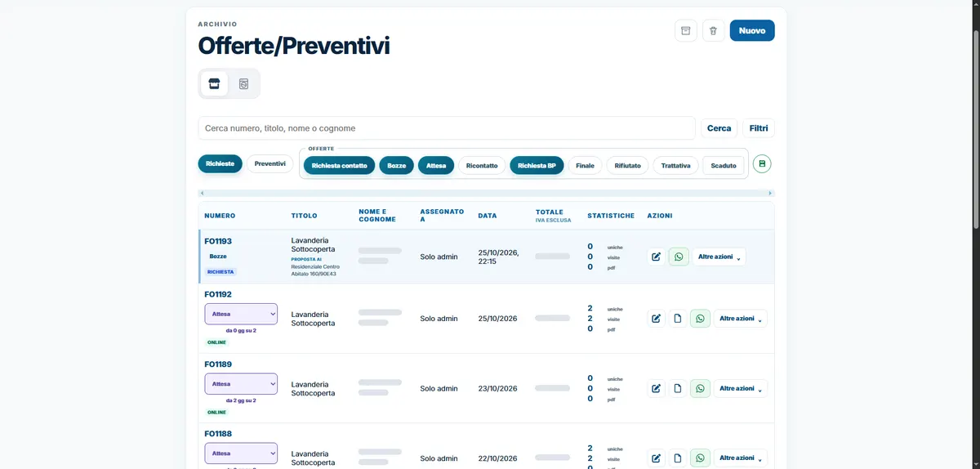
Task: Open the archive box icon button
Action: click(x=686, y=30)
